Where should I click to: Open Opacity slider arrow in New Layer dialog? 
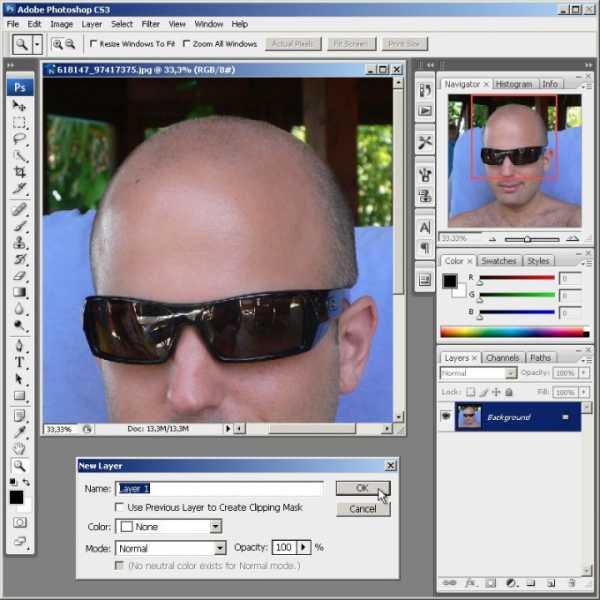(303, 548)
